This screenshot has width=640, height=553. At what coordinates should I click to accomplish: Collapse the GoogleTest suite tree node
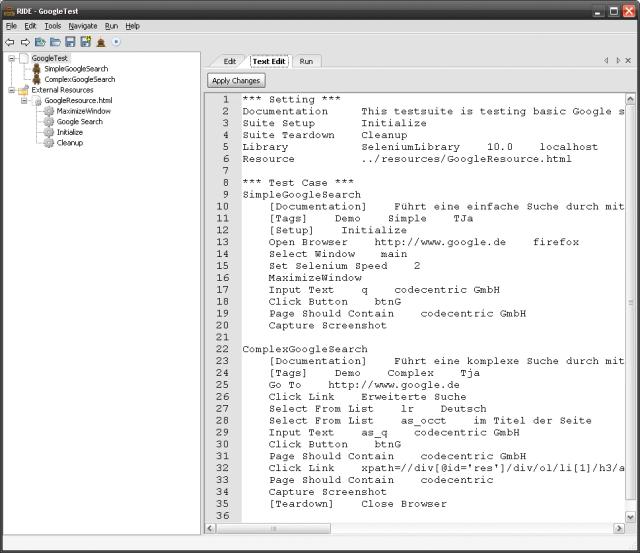[x=11, y=58]
